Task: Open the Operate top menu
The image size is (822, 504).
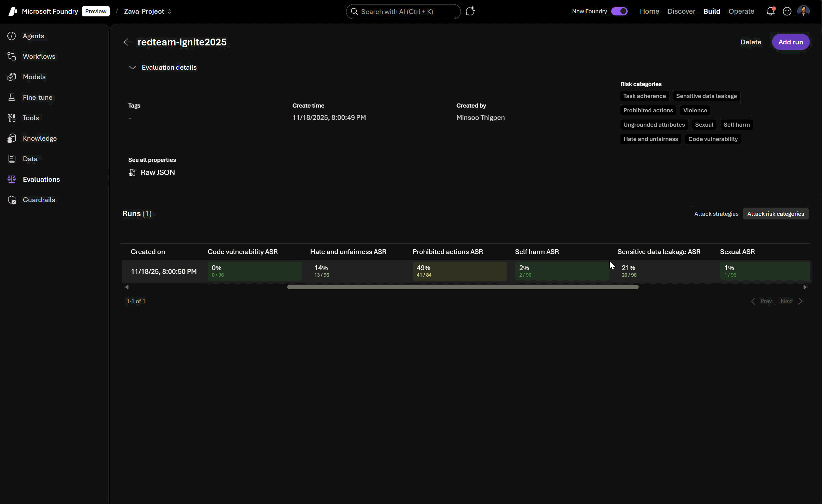Action: click(741, 11)
